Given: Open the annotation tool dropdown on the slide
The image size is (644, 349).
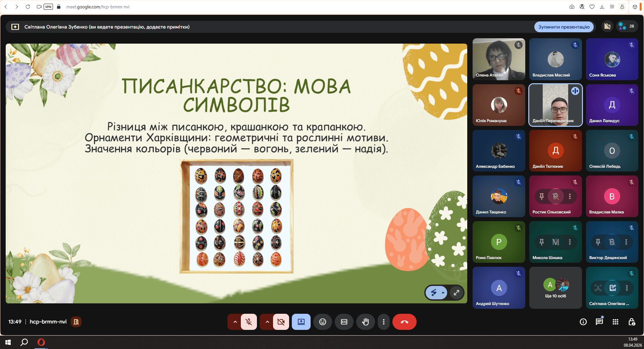Looking at the screenshot, I should 443,293.
